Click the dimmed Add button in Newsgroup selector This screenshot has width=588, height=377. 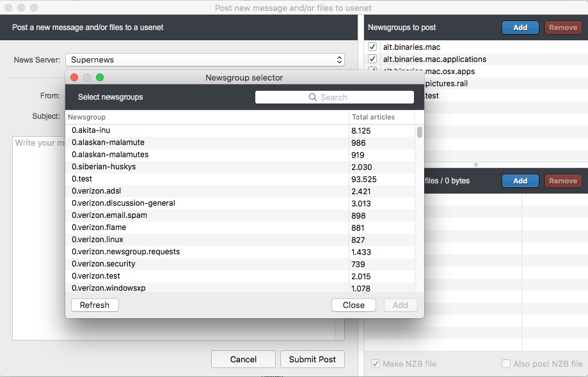tap(401, 305)
